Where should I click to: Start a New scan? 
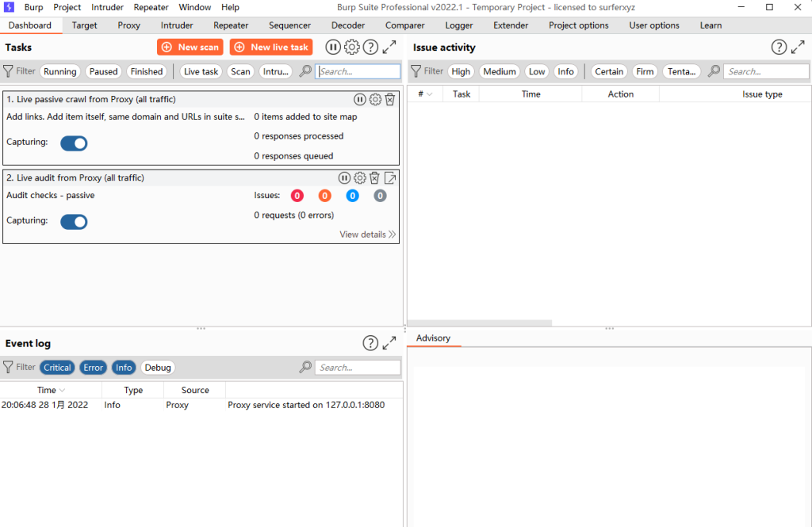point(190,47)
